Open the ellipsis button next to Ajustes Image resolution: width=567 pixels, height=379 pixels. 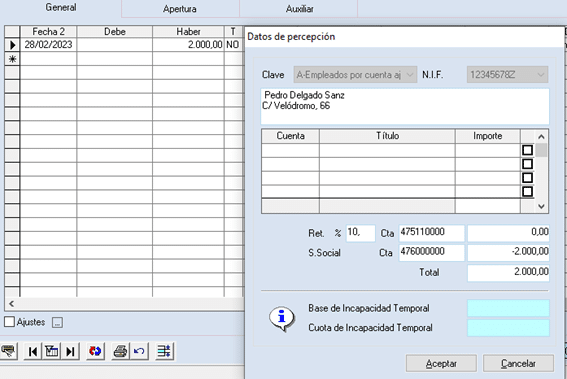[x=57, y=322]
